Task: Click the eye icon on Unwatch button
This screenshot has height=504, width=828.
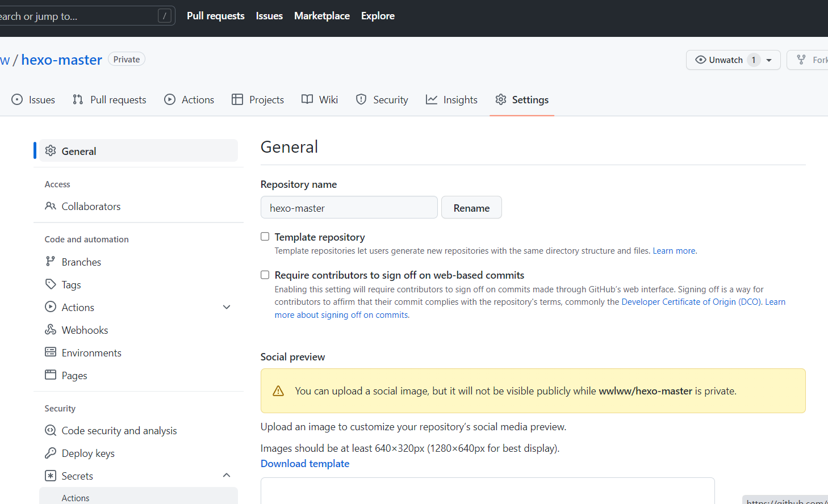Action: (x=701, y=60)
